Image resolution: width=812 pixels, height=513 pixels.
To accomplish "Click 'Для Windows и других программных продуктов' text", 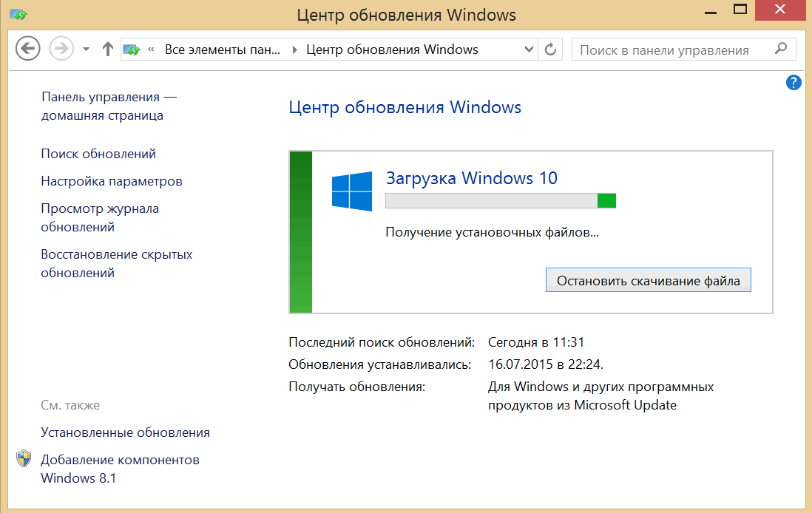I will (600, 396).
